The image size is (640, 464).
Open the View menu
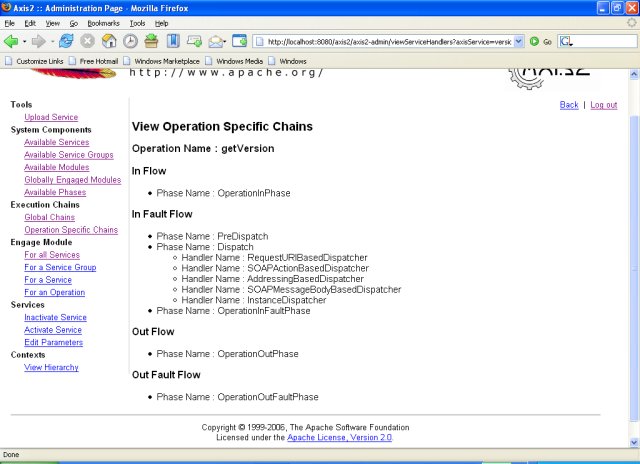[52, 23]
